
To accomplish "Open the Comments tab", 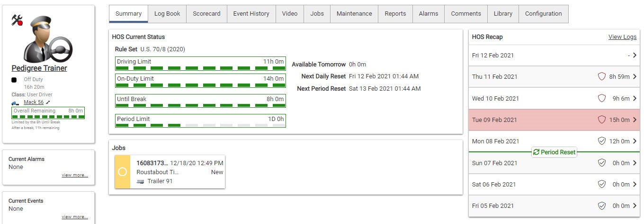I will pos(466,14).
